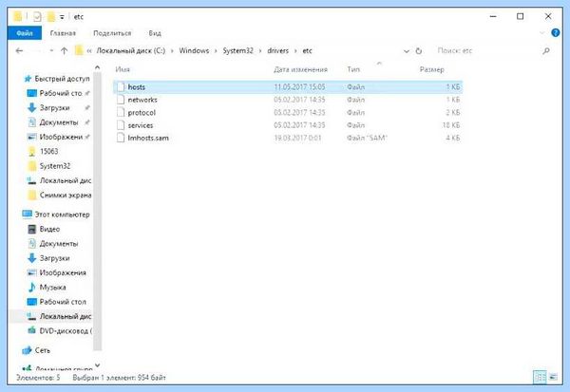Click Windows breadcrumb in address bar
This screenshot has height=392, width=570.
194,50
